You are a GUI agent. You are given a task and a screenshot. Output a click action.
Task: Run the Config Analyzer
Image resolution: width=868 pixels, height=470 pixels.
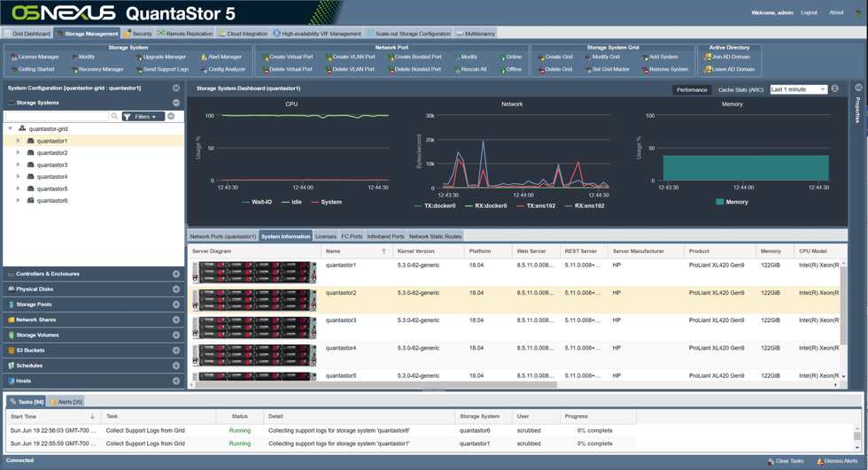223,69
